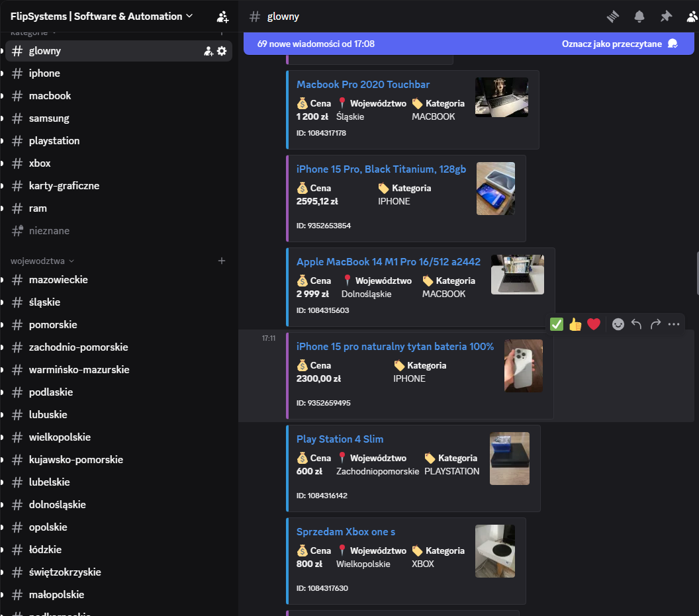The width and height of the screenshot is (699, 616).
Task: Open pomorskie channel
Action: coord(118,325)
